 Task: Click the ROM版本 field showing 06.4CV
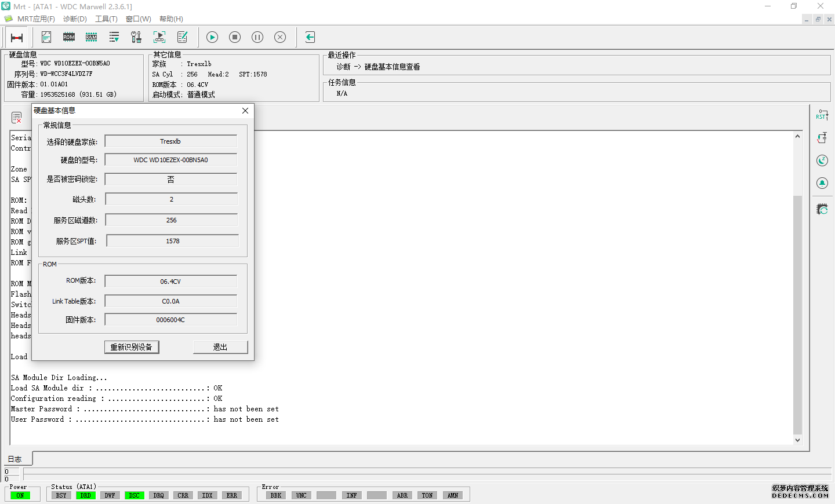tap(170, 282)
